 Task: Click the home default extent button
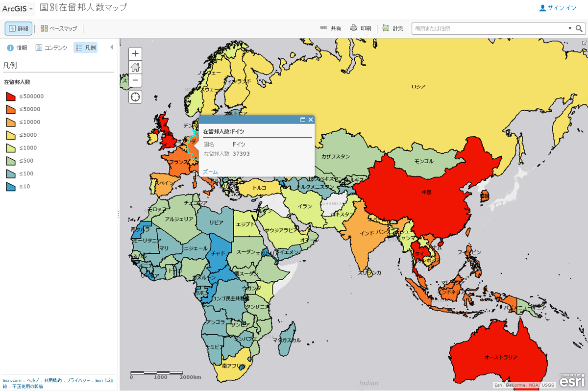[136, 67]
